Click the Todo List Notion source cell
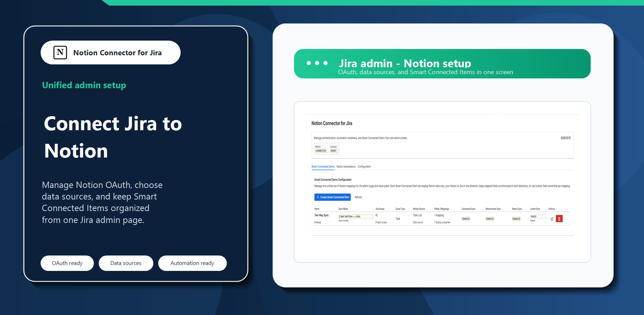Image resolution: width=644 pixels, height=315 pixels. coord(417,216)
